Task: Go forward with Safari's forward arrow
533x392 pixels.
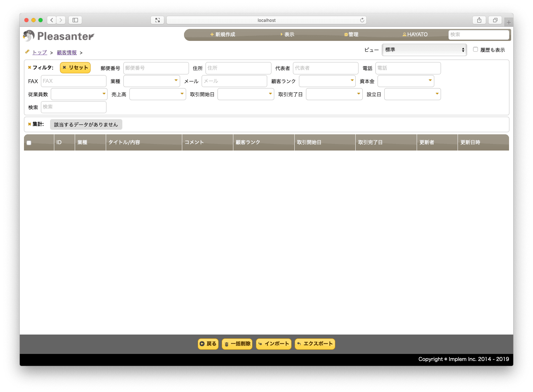Action: [x=61, y=20]
